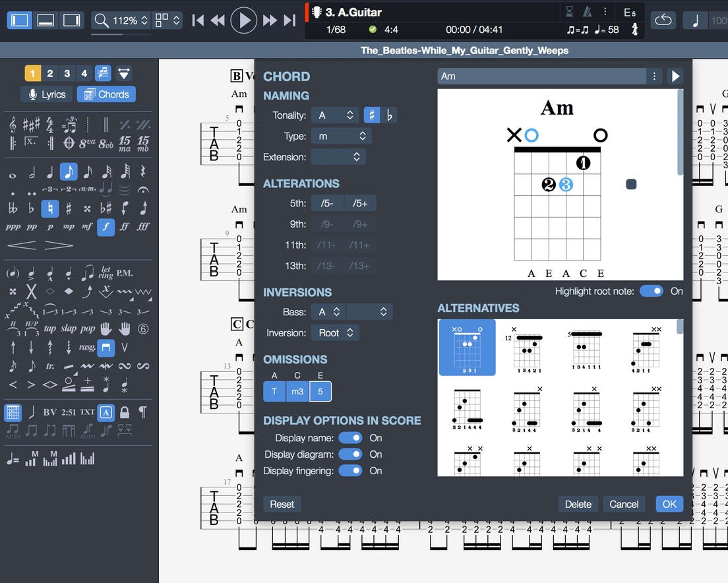The height and width of the screenshot is (583, 728).
Task: Select the flat naming toggle
Action: pos(389,115)
